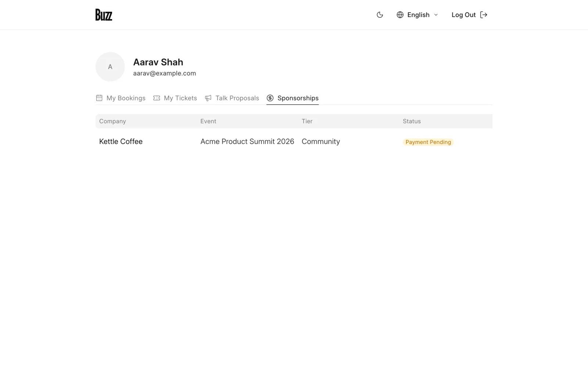
Task: Click the avatar circle with letter A
Action: pos(110,67)
